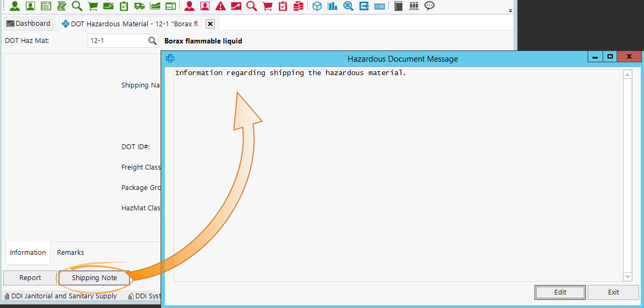The height and width of the screenshot is (308, 644).
Task: Click the red coin stack icon
Action: [298, 6]
